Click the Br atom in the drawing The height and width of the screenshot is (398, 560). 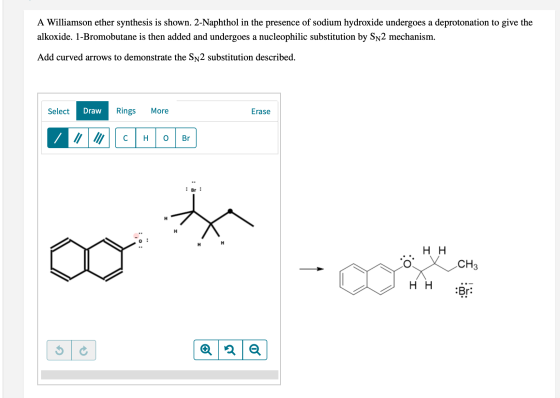click(x=194, y=190)
